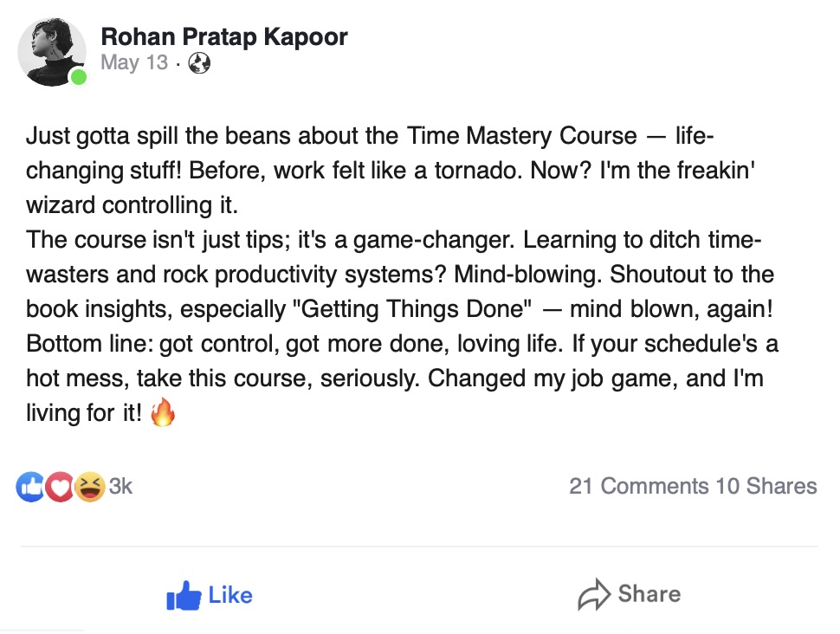This screenshot has width=840, height=634.
Task: Click the blue Like reaction icon
Action: [29, 488]
